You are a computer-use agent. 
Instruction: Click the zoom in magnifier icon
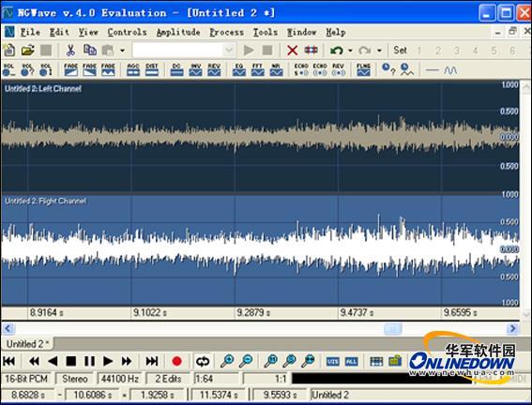227,361
